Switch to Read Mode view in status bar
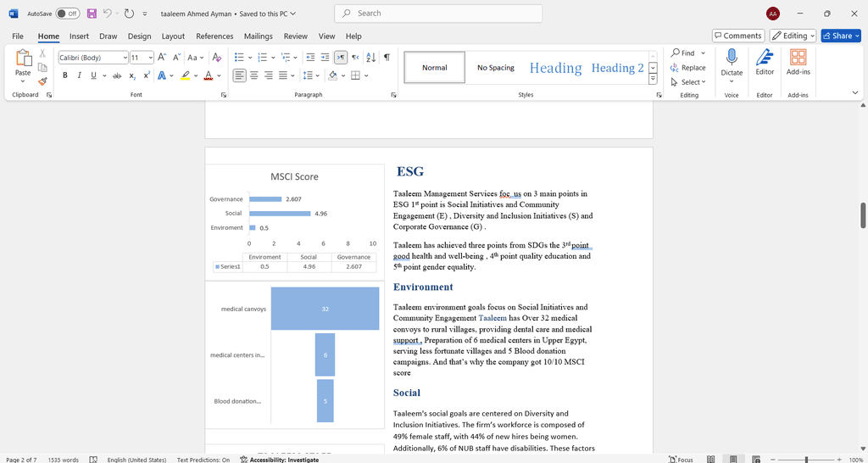 tap(711, 460)
